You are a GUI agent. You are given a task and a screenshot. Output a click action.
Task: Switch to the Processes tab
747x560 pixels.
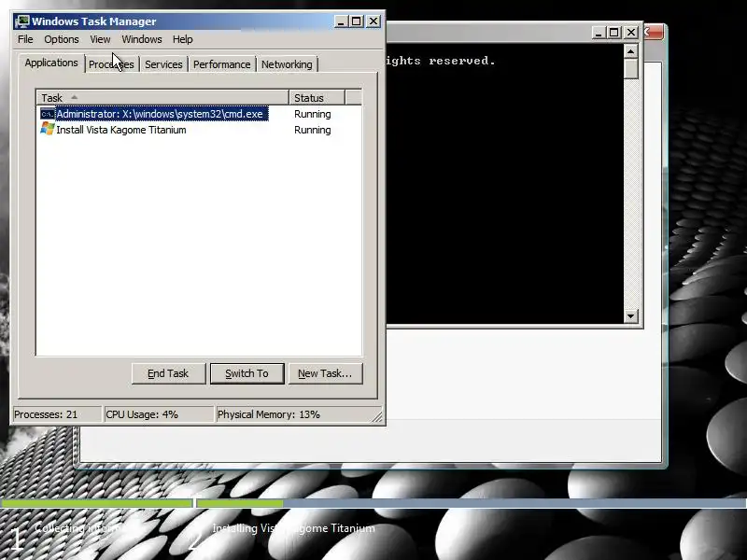(111, 64)
